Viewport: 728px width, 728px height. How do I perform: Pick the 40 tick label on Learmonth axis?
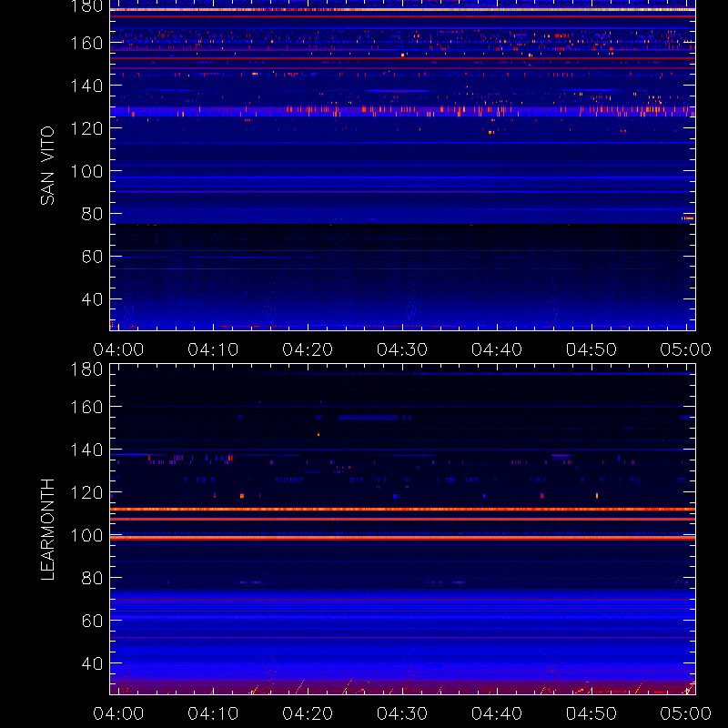92,663
